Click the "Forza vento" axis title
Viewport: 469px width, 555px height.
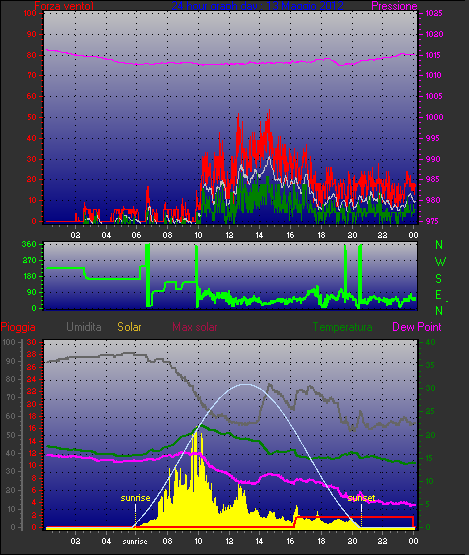coord(64,6)
